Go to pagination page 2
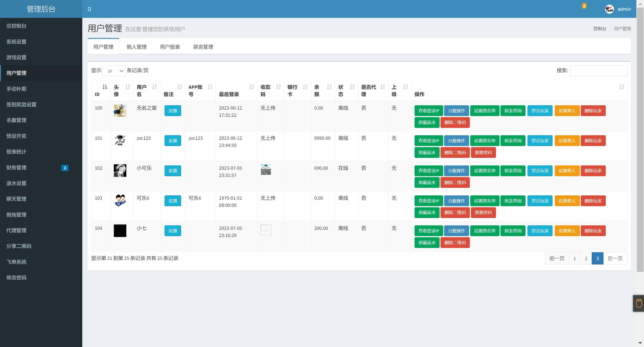This screenshot has height=347, width=644. click(586, 258)
